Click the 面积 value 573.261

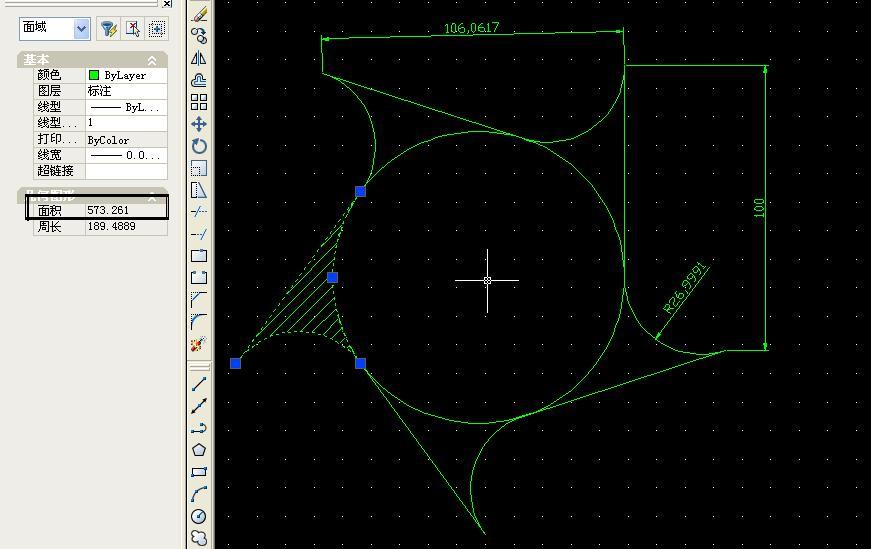(126, 210)
